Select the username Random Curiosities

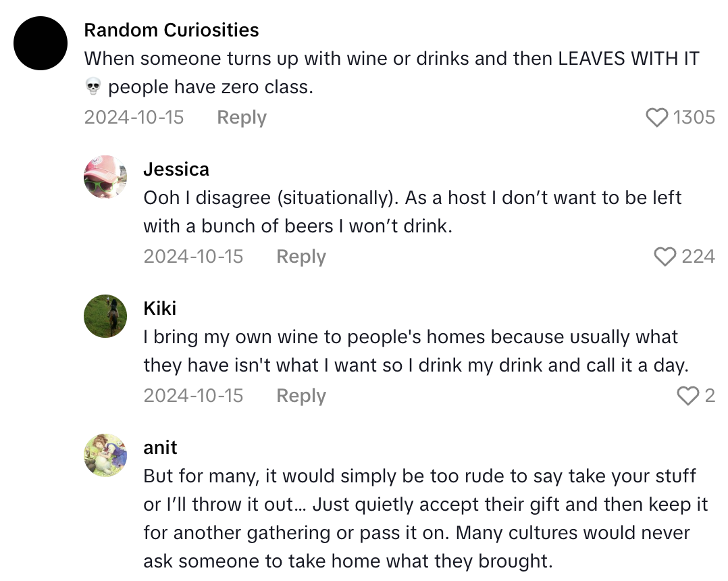point(171,30)
